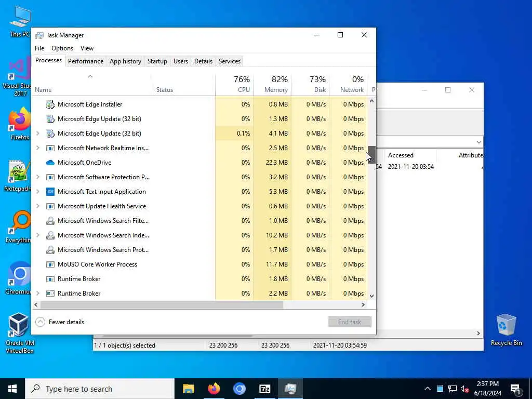
Task: Click the Accessed column header in background window
Action: (401, 155)
